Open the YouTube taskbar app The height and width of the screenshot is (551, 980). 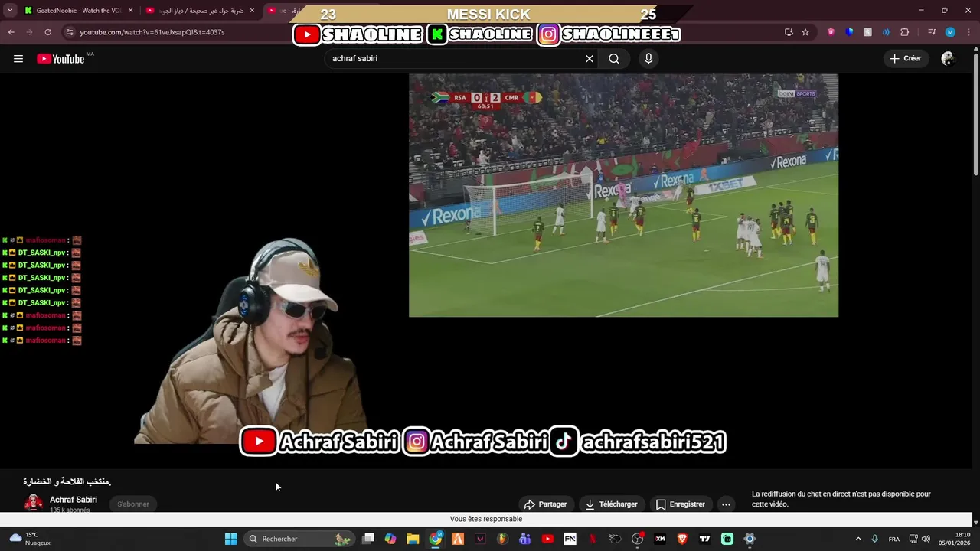(547, 539)
